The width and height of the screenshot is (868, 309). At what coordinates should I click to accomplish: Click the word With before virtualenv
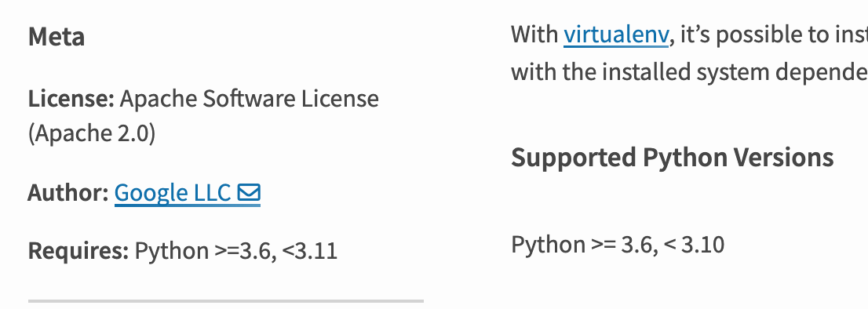(x=534, y=35)
